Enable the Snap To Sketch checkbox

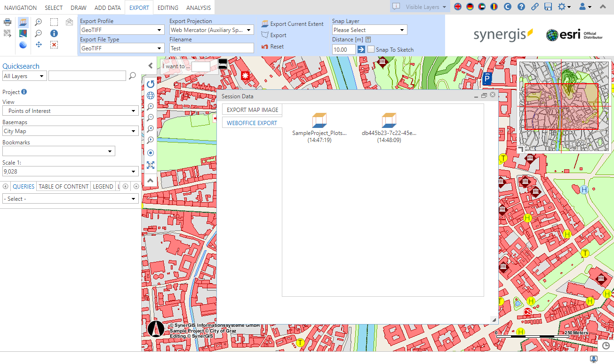coord(371,49)
